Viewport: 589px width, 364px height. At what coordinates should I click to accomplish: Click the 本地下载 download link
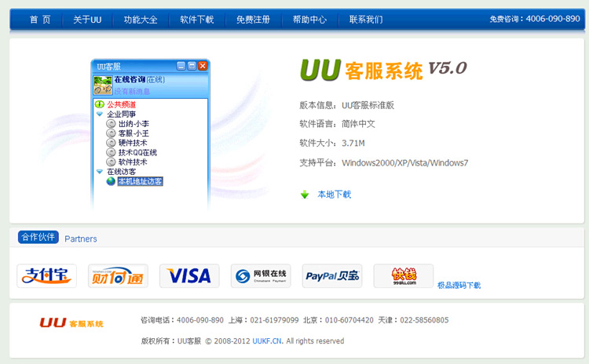[335, 195]
